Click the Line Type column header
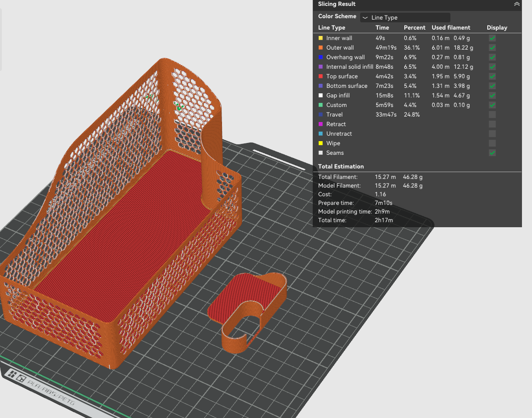The image size is (532, 418). click(x=331, y=27)
